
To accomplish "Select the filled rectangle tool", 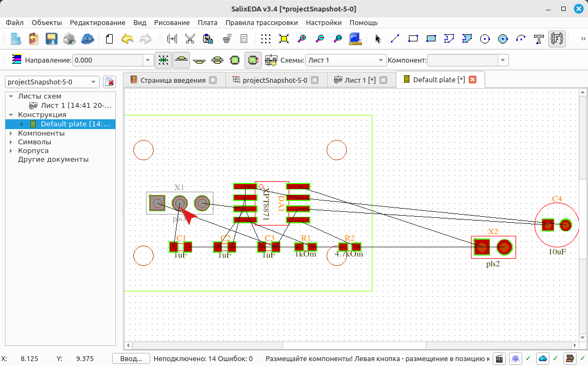I will [431, 39].
